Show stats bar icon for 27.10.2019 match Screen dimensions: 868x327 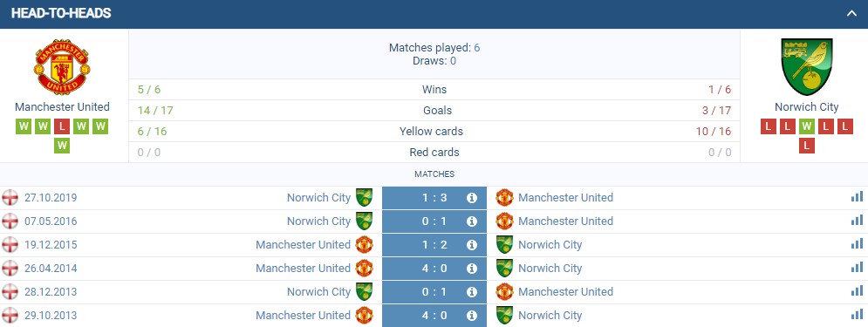pyautogui.click(x=857, y=197)
